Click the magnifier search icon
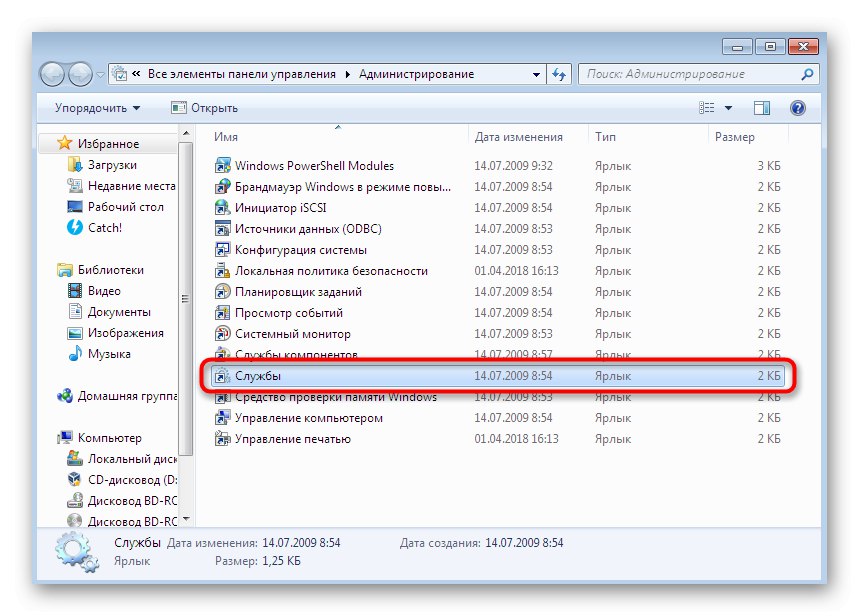 [807, 74]
